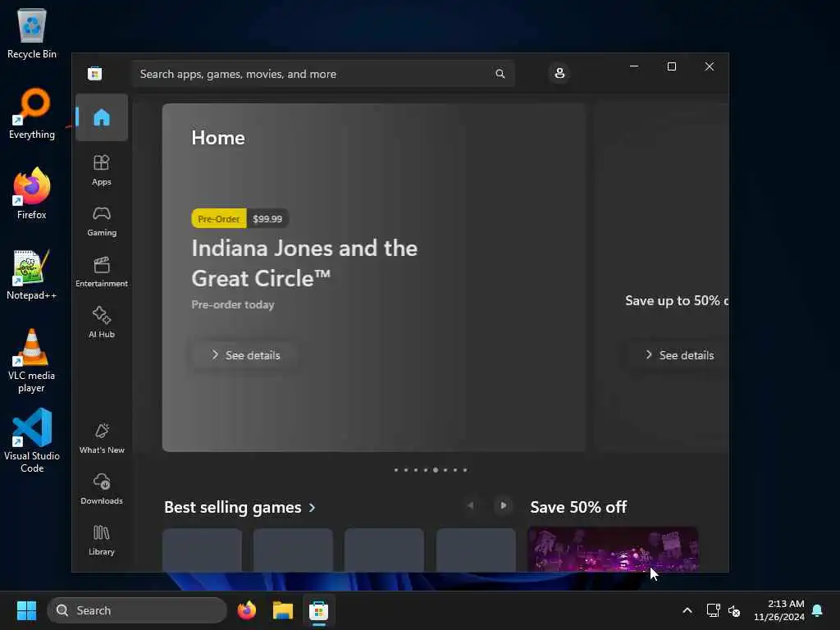840x630 pixels.
Task: Open the Save 50% off purple thumbnail
Action: click(613, 549)
